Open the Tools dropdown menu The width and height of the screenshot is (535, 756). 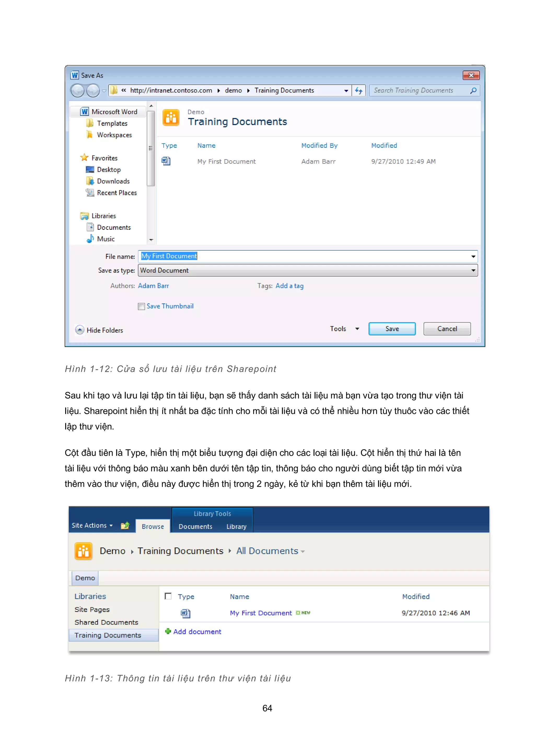point(344,329)
